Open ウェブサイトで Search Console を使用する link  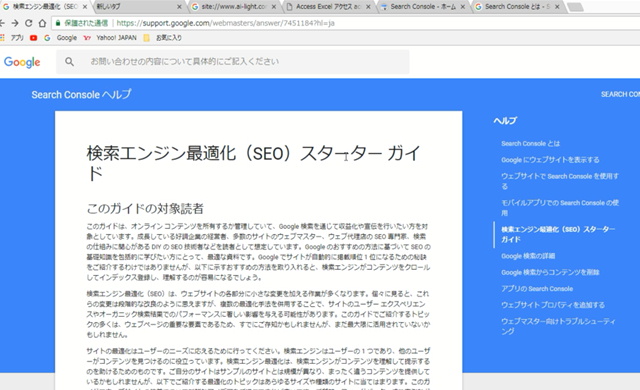pos(560,181)
